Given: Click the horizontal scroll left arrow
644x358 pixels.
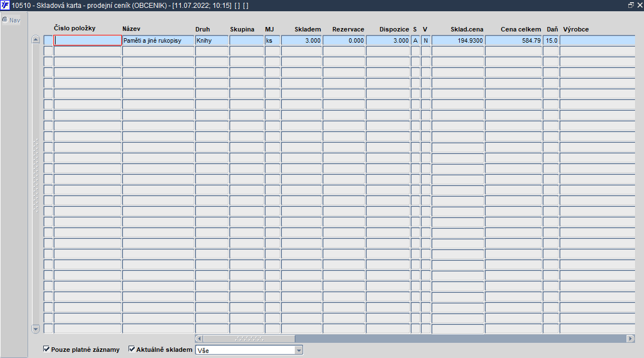Looking at the screenshot, I should (x=199, y=339).
